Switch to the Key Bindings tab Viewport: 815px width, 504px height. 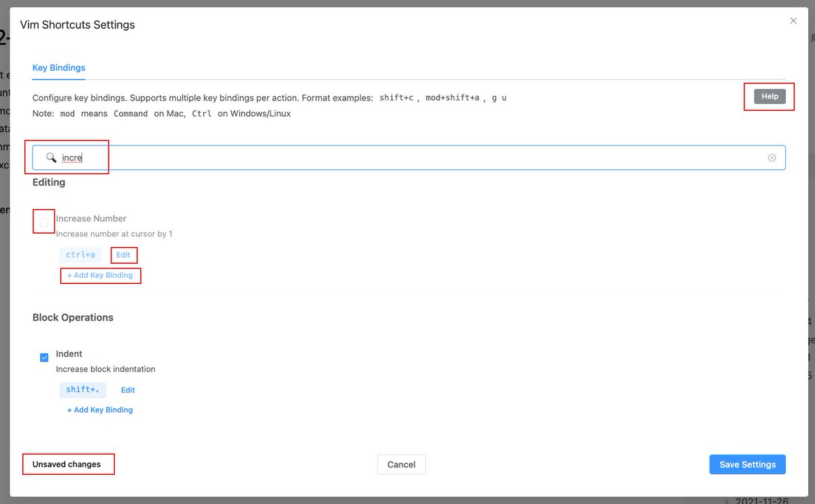tap(59, 68)
